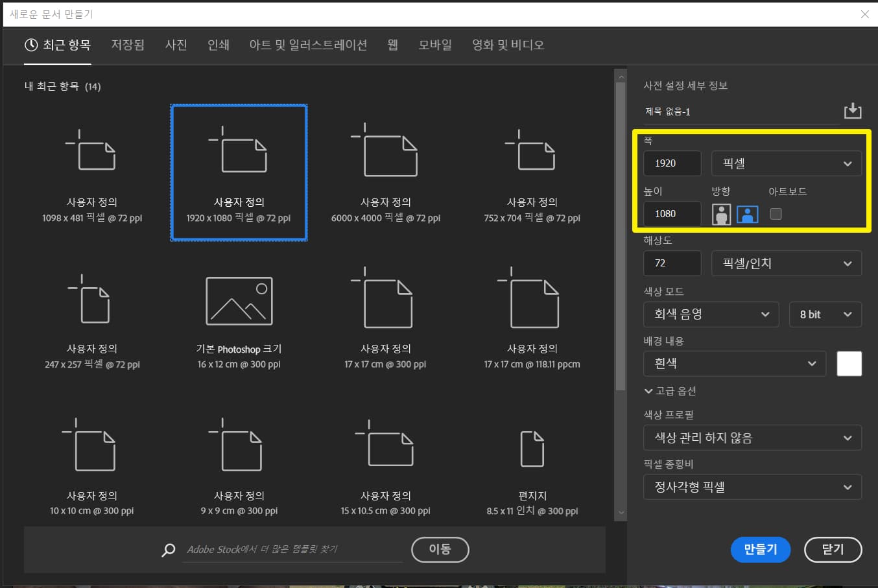Open the width unit 픽셀 dropdown
This screenshot has height=588, width=878.
pyautogui.click(x=787, y=163)
